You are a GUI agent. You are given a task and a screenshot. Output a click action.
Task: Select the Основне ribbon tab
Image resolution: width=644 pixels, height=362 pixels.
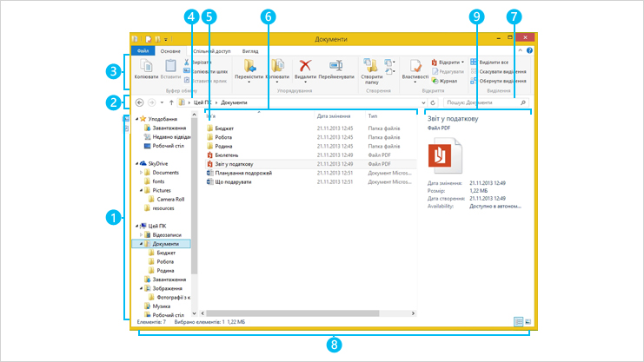click(x=170, y=51)
